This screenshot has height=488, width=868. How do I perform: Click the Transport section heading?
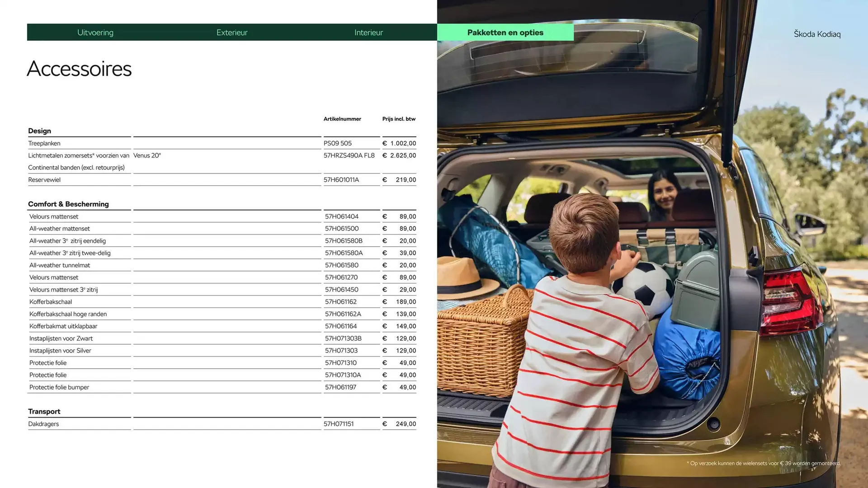tap(44, 412)
